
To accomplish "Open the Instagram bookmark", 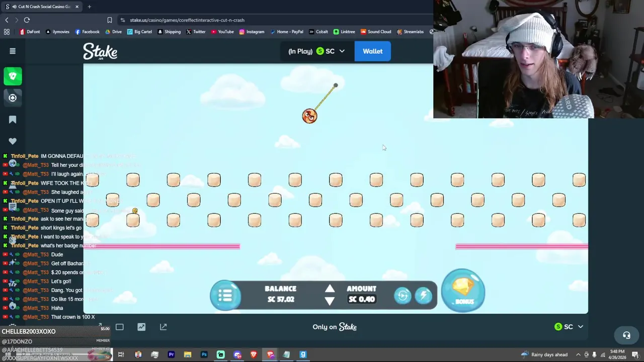I will click(x=252, y=32).
